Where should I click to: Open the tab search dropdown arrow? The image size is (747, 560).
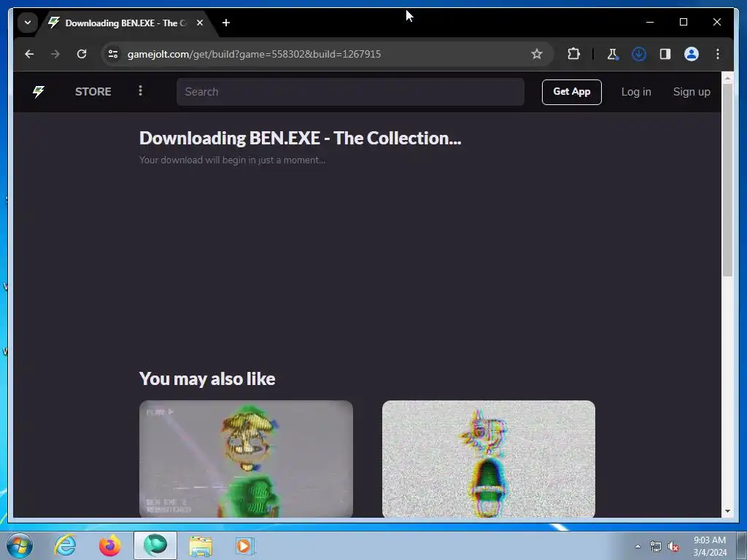click(28, 23)
